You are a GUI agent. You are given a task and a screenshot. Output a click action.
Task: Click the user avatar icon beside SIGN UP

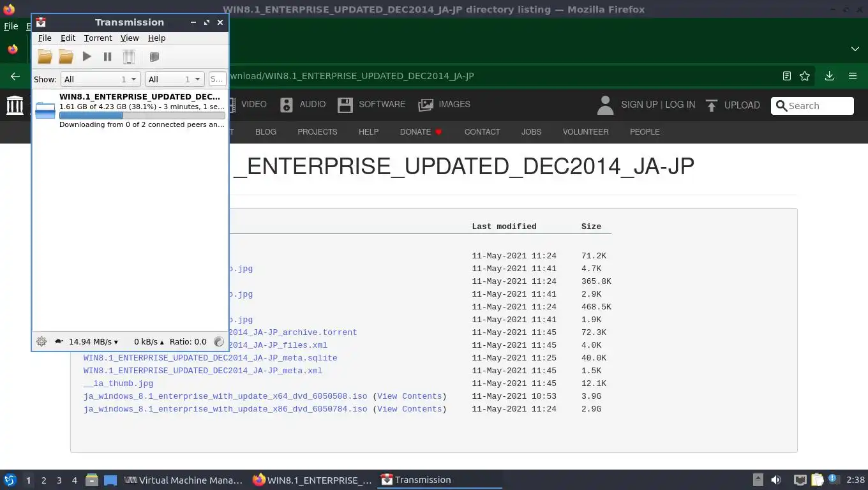[x=605, y=105]
